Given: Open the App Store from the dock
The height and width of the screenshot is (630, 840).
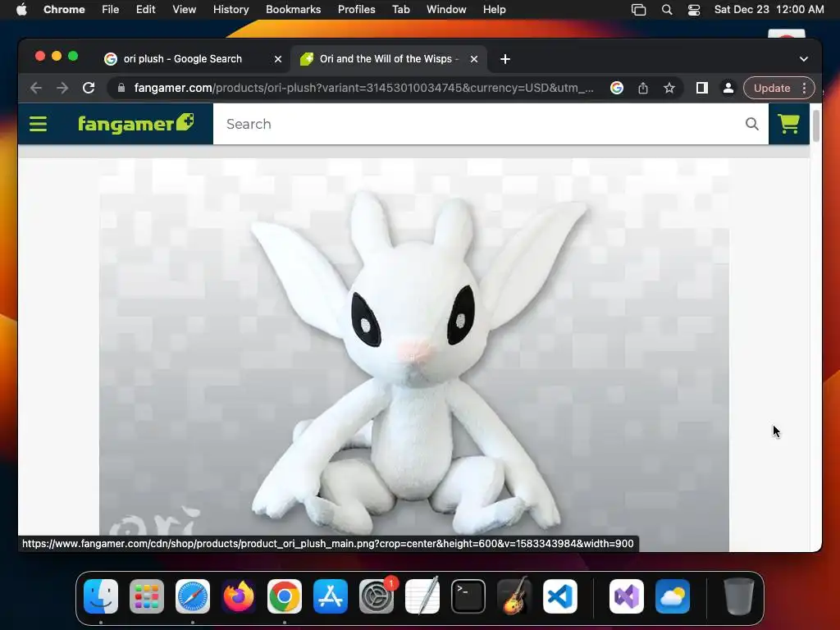Looking at the screenshot, I should (x=331, y=596).
